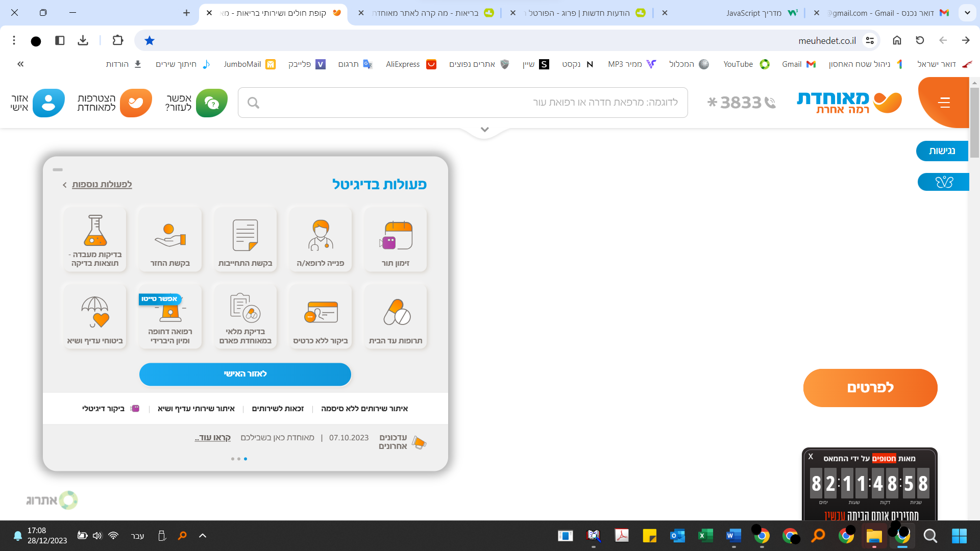
Task: Select the בקשת התחייבות document icon
Action: click(x=245, y=235)
